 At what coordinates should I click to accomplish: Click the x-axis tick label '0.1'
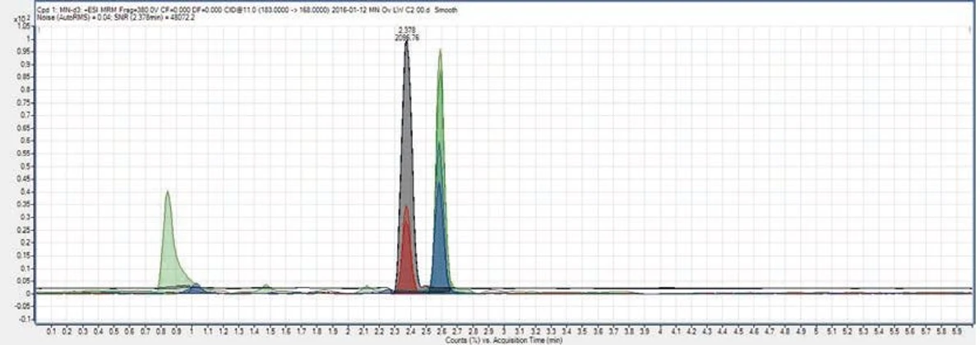click(51, 332)
